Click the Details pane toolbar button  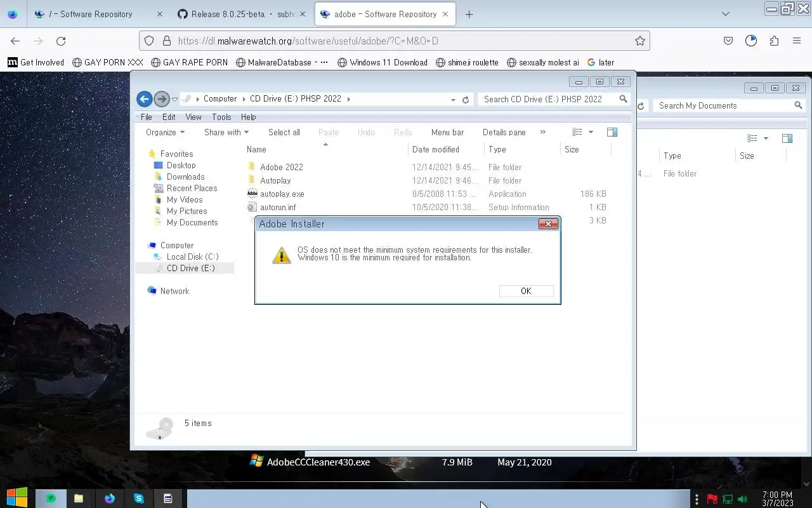pos(504,132)
